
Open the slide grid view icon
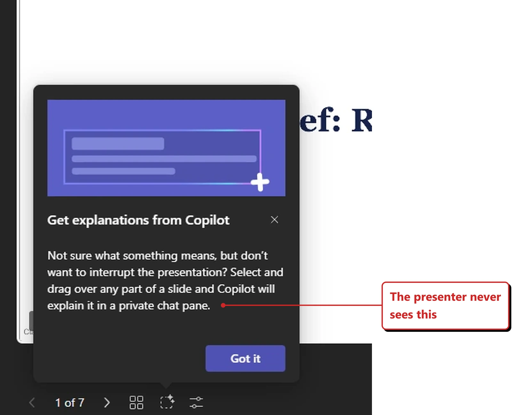click(x=136, y=403)
